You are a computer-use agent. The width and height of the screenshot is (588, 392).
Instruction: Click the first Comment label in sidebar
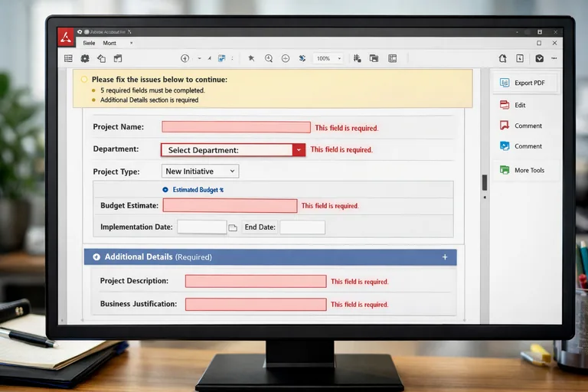(528, 126)
